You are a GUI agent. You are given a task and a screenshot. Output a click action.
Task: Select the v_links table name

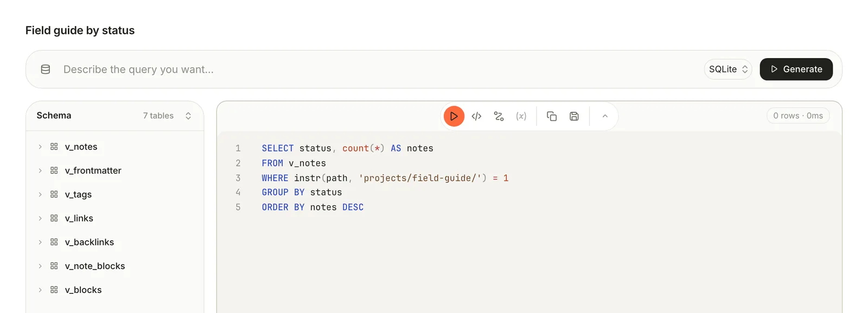point(79,218)
